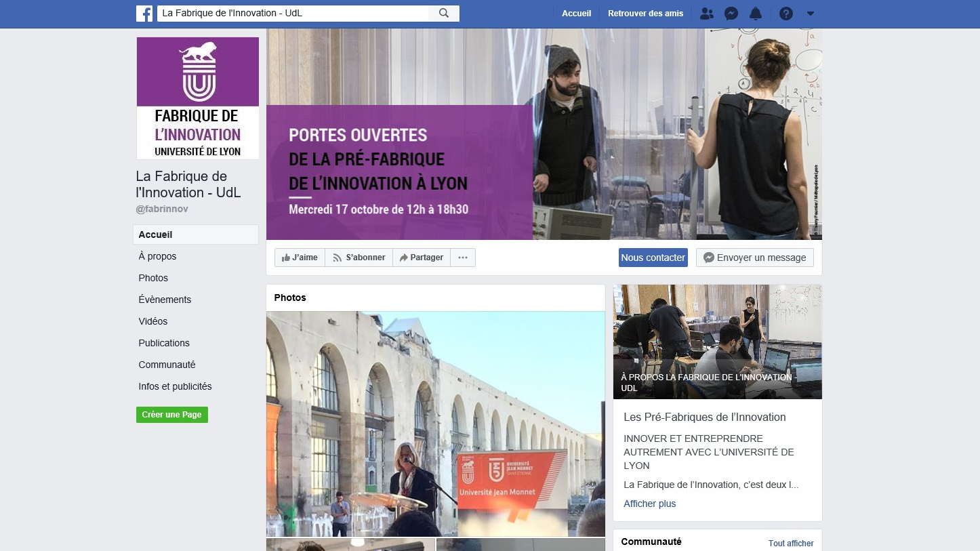The image size is (980, 551).
Task: Like the page with J'aime button
Action: click(300, 258)
